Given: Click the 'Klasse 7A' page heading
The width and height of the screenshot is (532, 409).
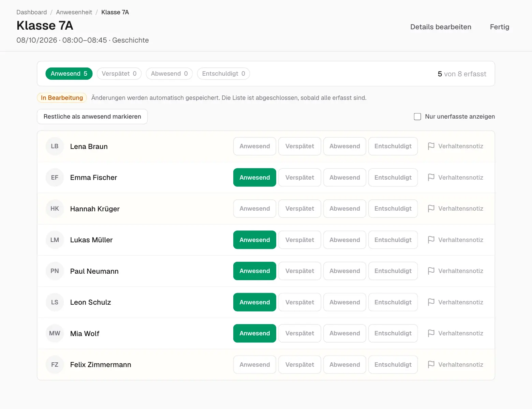Looking at the screenshot, I should (45, 26).
